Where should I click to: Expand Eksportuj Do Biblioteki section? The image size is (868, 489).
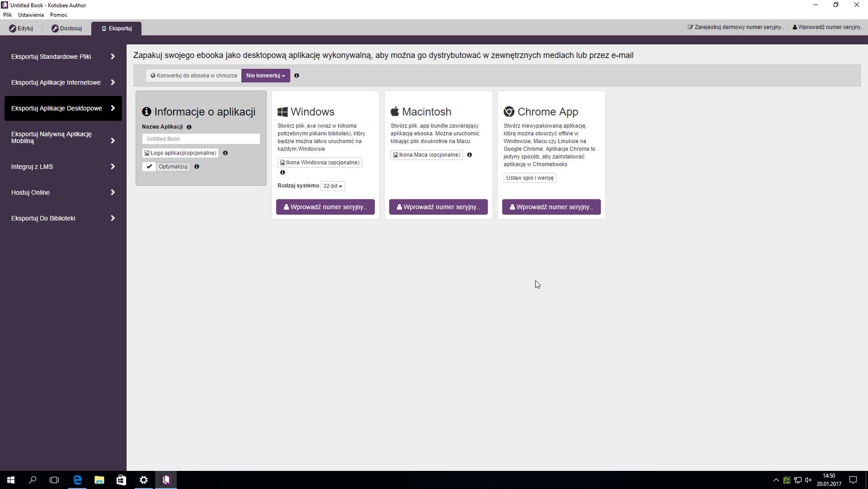click(x=63, y=218)
